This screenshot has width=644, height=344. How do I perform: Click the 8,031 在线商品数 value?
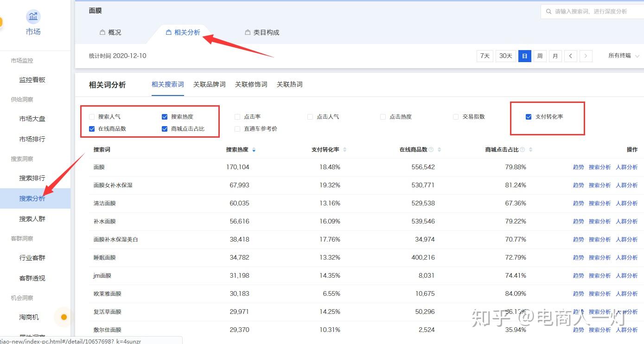point(427,275)
